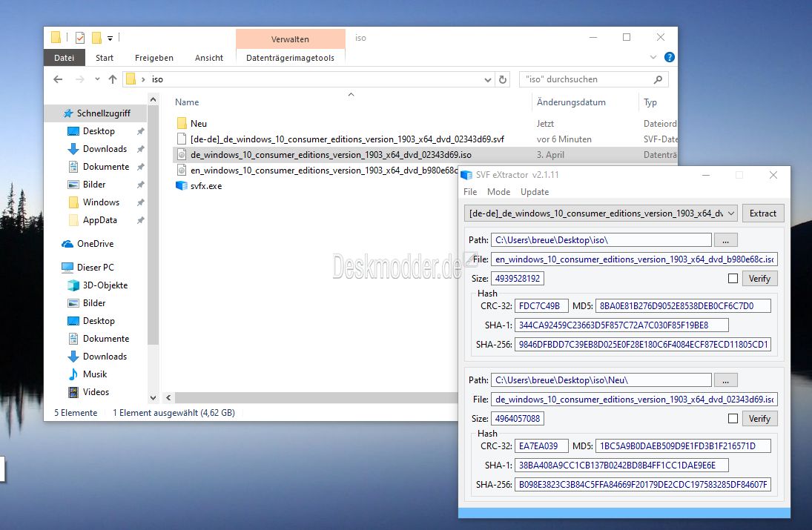Viewport: 812px width, 530px height.
Task: Select the svfx.exe program icon
Action: click(181, 186)
